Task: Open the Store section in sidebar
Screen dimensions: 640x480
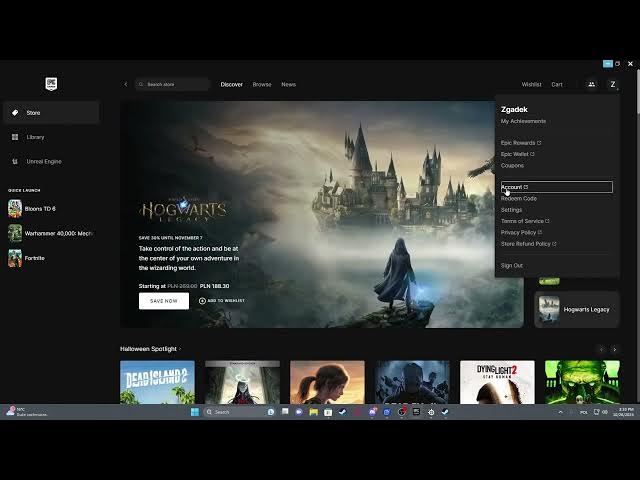Action: pyautogui.click(x=51, y=113)
